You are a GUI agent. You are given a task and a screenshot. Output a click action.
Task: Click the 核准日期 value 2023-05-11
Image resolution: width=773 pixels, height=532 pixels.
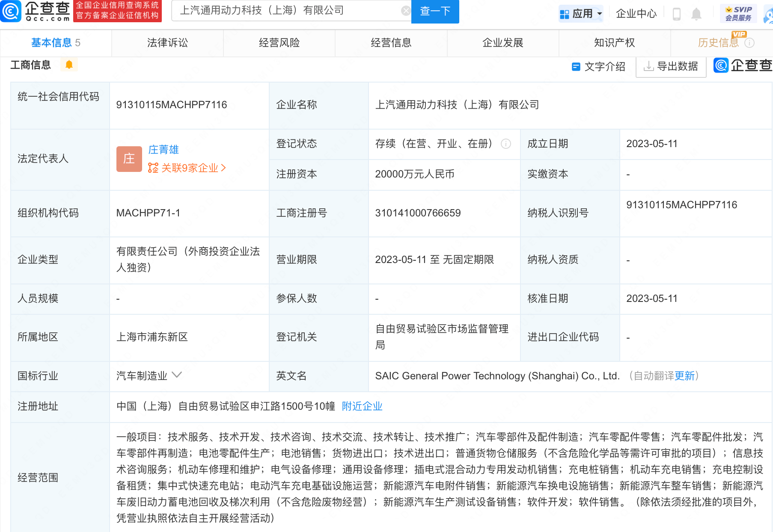point(652,299)
